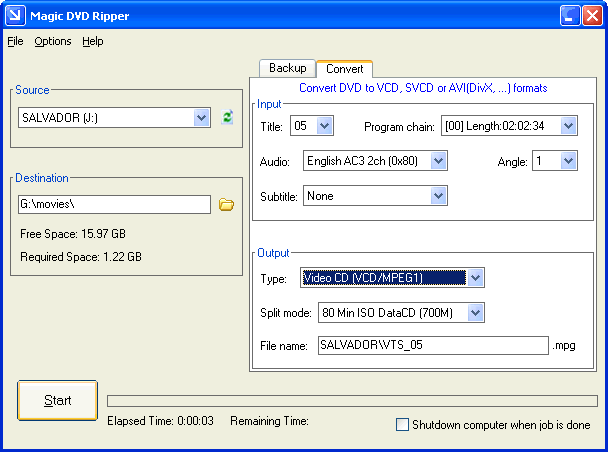The image size is (608, 452).
Task: Select the Convert tab
Action: [345, 69]
